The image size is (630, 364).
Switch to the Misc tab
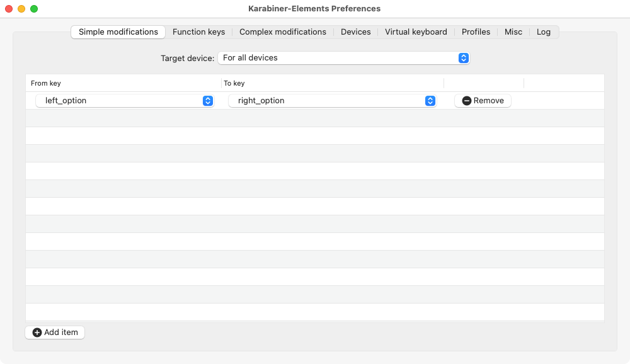pos(513,31)
